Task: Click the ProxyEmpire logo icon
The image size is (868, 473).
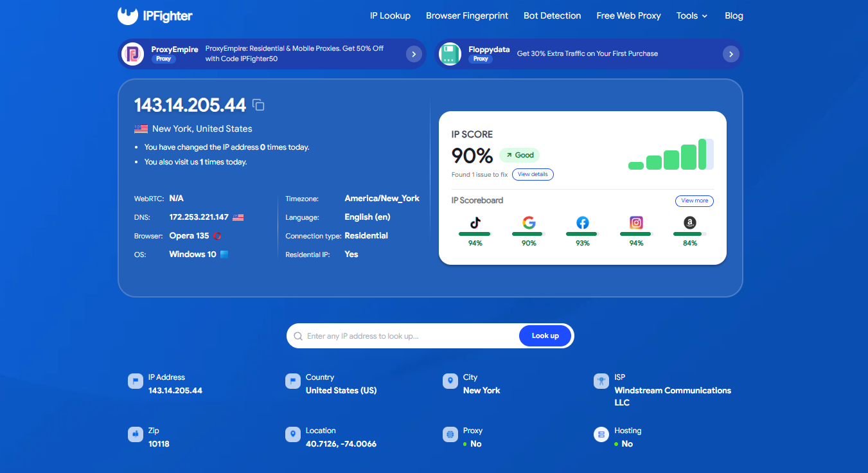Action: (x=133, y=54)
